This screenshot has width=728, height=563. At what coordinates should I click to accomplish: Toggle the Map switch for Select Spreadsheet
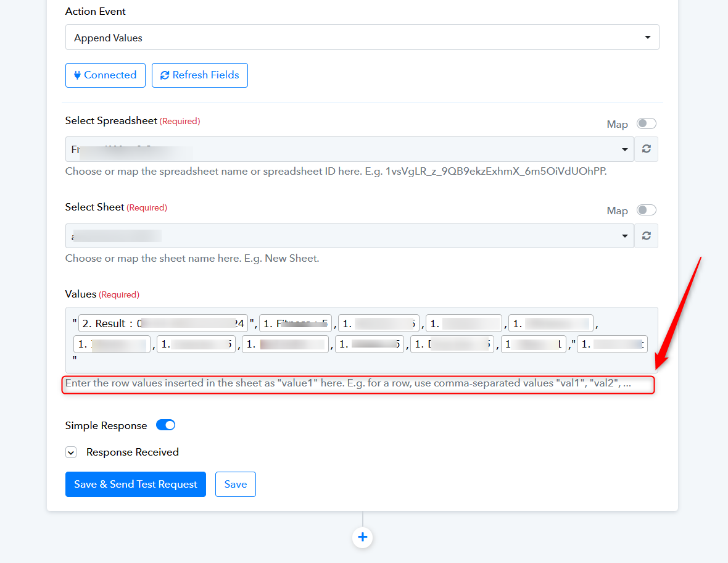click(x=647, y=123)
